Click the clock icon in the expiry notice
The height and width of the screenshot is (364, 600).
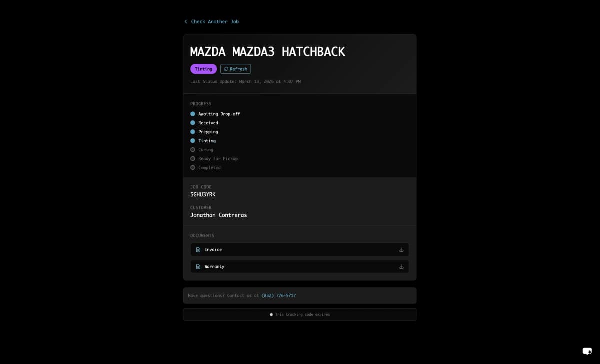click(x=271, y=315)
